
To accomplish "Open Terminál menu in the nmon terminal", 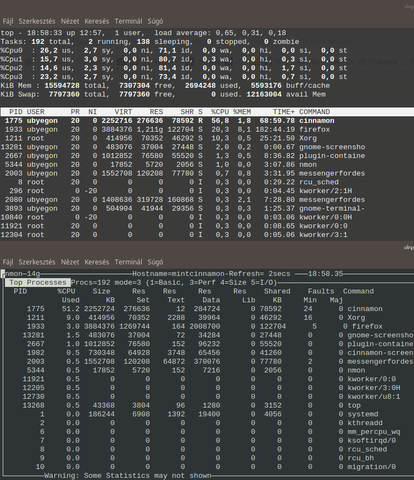I will [x=128, y=262].
